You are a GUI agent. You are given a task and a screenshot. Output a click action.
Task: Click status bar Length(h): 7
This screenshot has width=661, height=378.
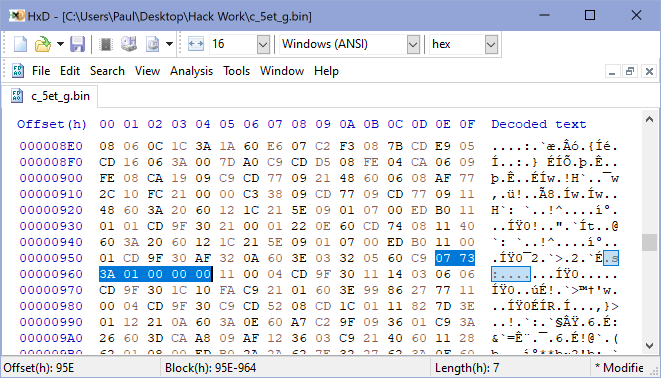pyautogui.click(x=467, y=368)
